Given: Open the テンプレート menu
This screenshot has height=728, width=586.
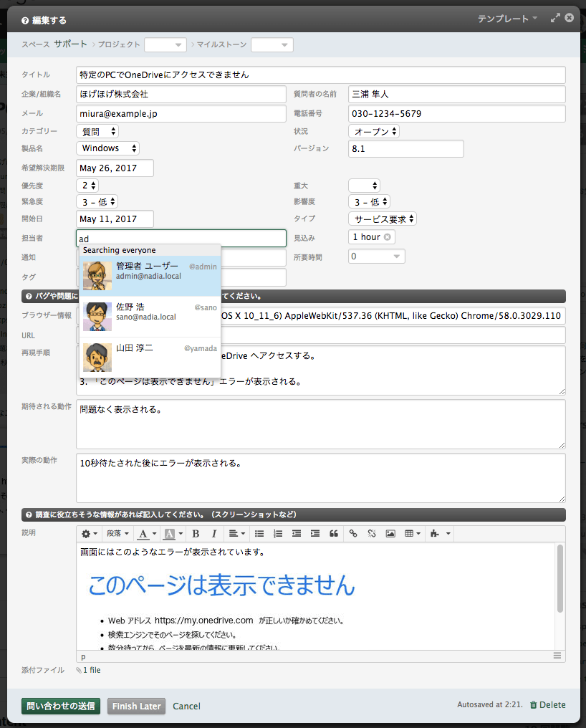Looking at the screenshot, I should click(x=507, y=19).
